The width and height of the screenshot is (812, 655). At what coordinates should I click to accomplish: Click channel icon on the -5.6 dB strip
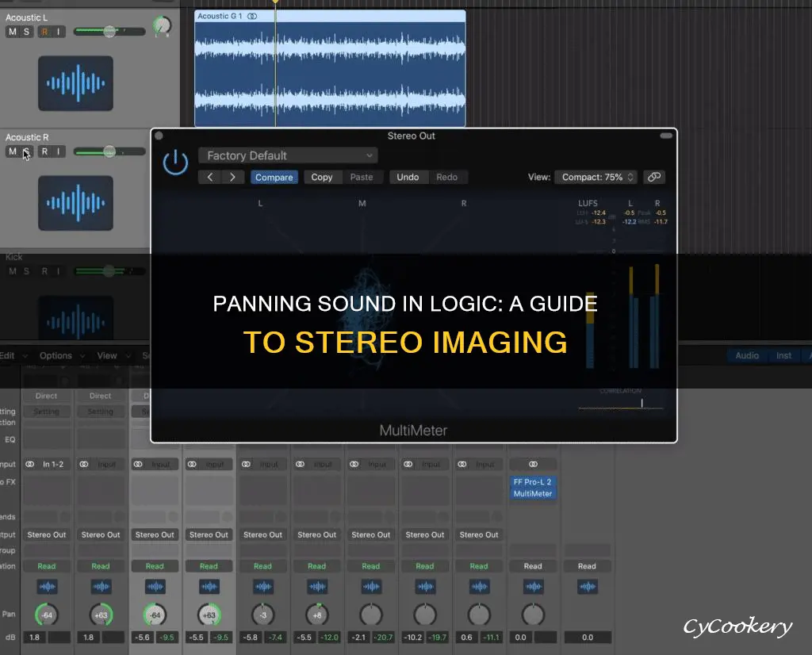click(x=155, y=587)
